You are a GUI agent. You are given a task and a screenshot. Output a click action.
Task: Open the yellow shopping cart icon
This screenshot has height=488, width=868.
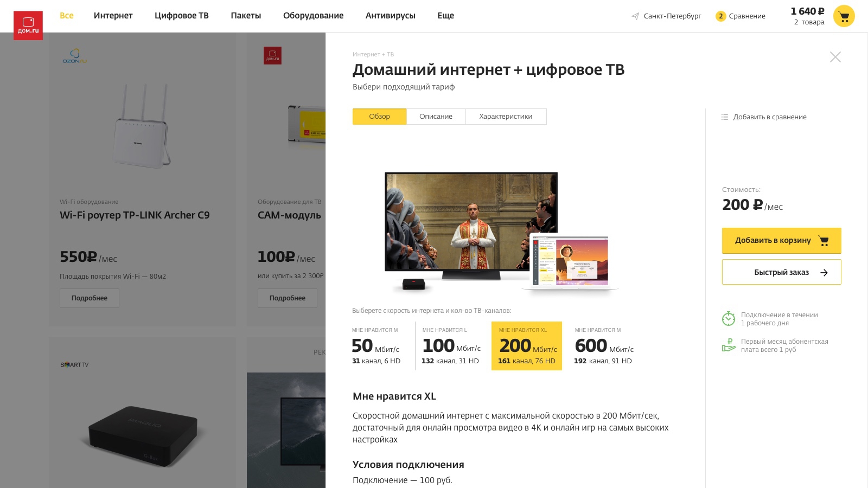click(844, 16)
